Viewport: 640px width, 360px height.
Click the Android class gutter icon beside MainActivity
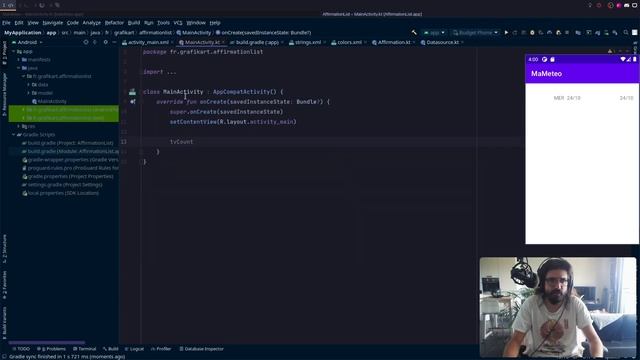(x=132, y=92)
